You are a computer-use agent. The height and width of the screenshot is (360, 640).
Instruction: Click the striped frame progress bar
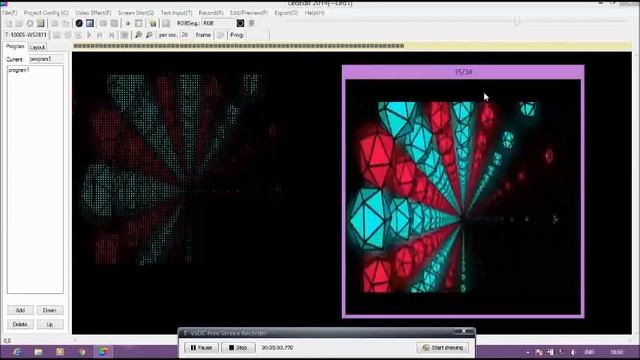pyautogui.click(x=239, y=46)
